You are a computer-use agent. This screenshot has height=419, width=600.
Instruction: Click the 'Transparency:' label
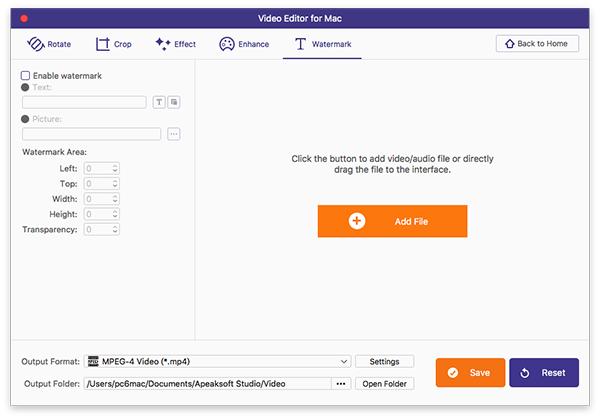(50, 230)
